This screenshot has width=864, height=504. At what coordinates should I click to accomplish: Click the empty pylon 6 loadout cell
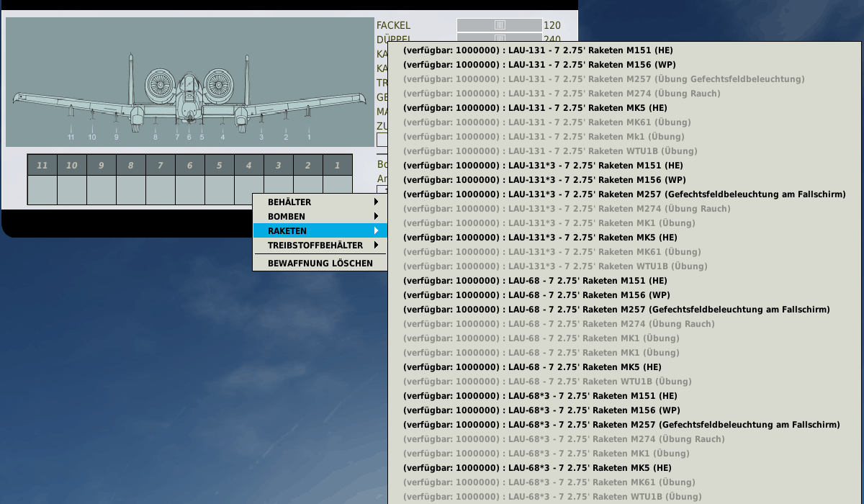pyautogui.click(x=189, y=190)
